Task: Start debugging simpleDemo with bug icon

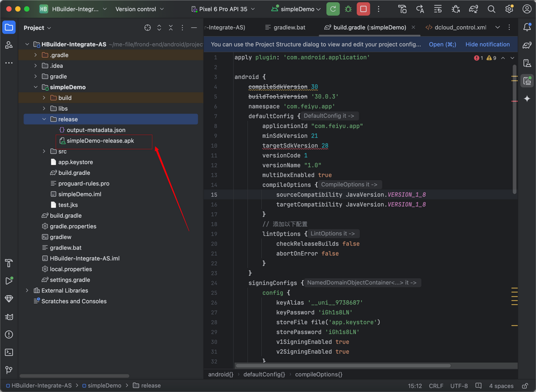Action: tap(348, 9)
